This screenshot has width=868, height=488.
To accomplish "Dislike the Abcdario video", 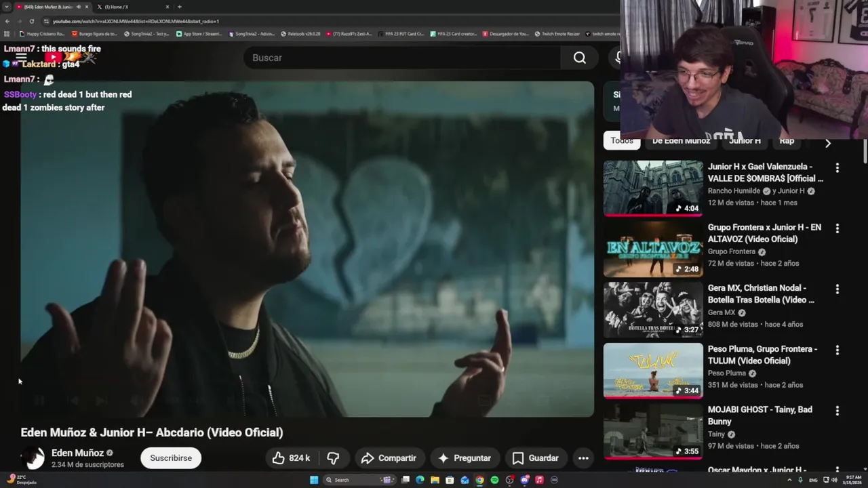I will [333, 458].
